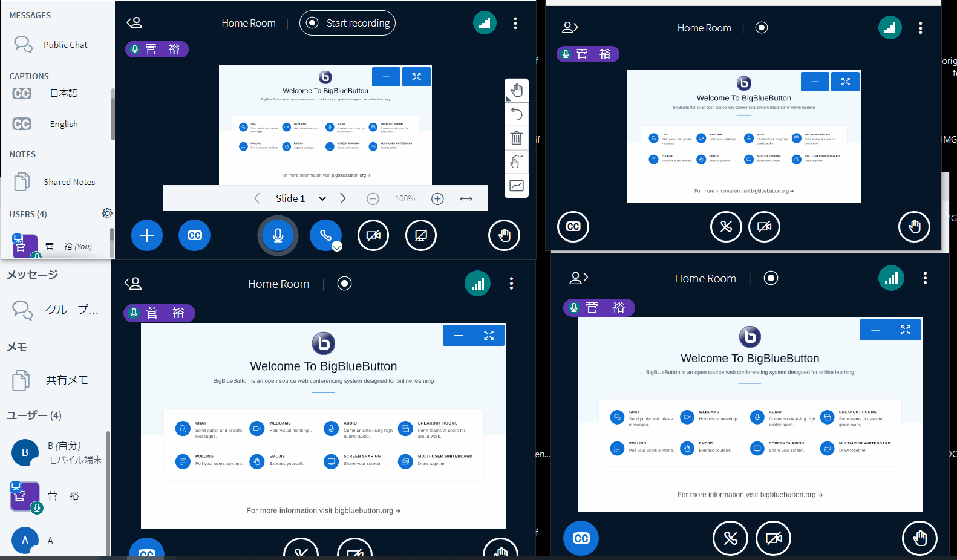Viewport: 957px width, 560px height.
Task: Select user B (自分) in the bottom-left window
Action: [56, 452]
